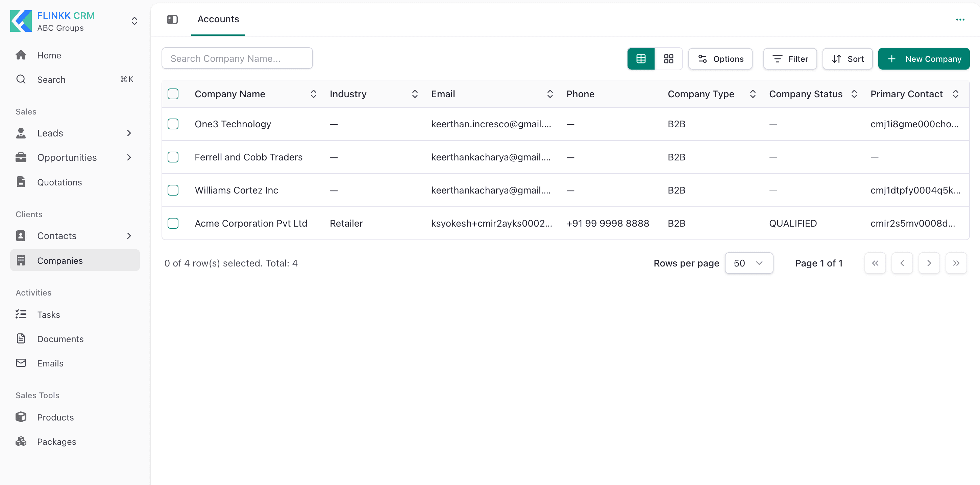Click the Sort arrows icon
The height and width of the screenshot is (485, 980).
(836, 59)
